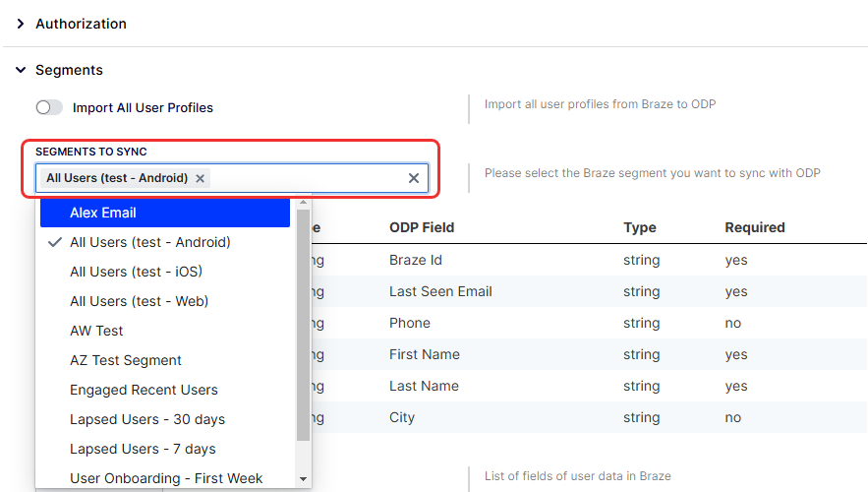Focus the Segments to Sync input field
This screenshot has height=492, width=868.
308,178
